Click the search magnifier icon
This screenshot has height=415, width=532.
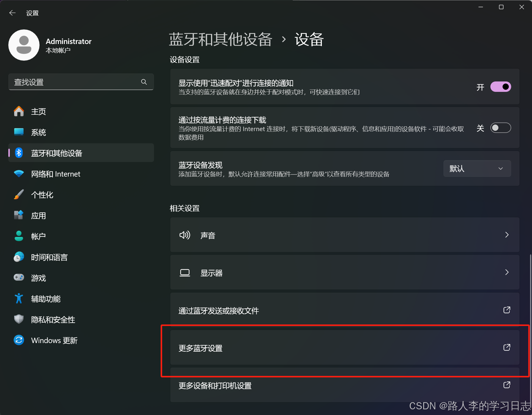[x=144, y=82]
